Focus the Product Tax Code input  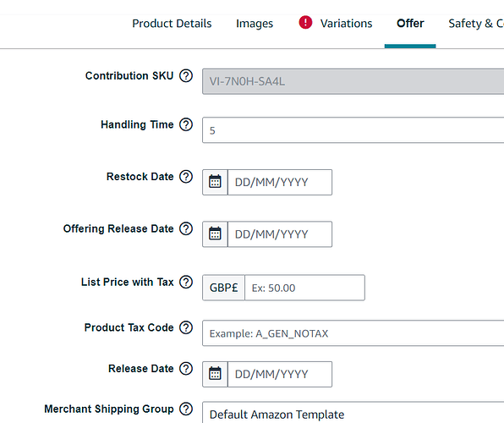pos(353,333)
